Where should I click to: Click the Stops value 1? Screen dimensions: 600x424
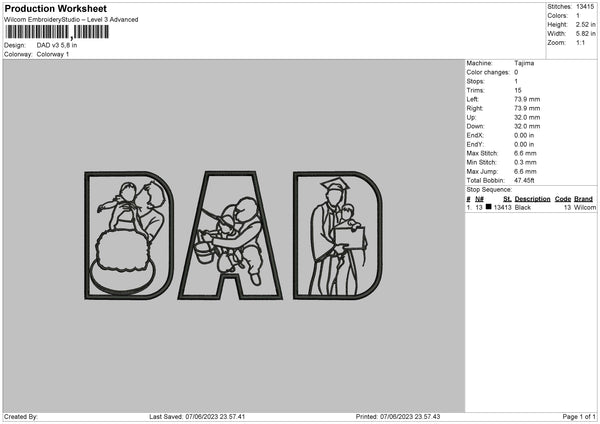coord(516,81)
